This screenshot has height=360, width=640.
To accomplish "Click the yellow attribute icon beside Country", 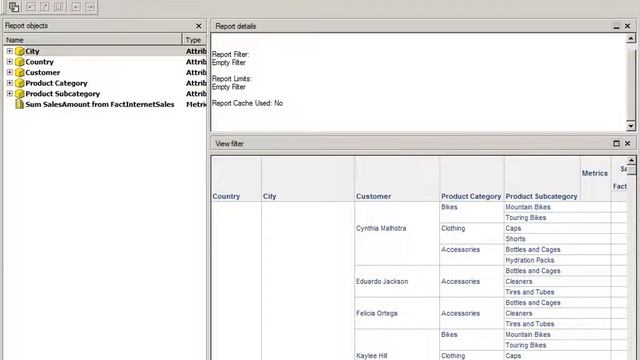I will pyautogui.click(x=20, y=62).
